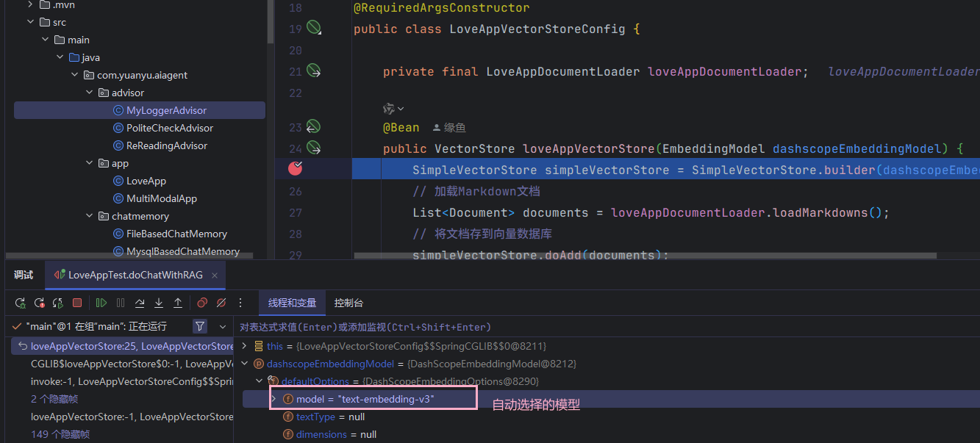Click the Spring bean gutter icon on line 19
Viewport: 980px width, 443px height.
314,29
